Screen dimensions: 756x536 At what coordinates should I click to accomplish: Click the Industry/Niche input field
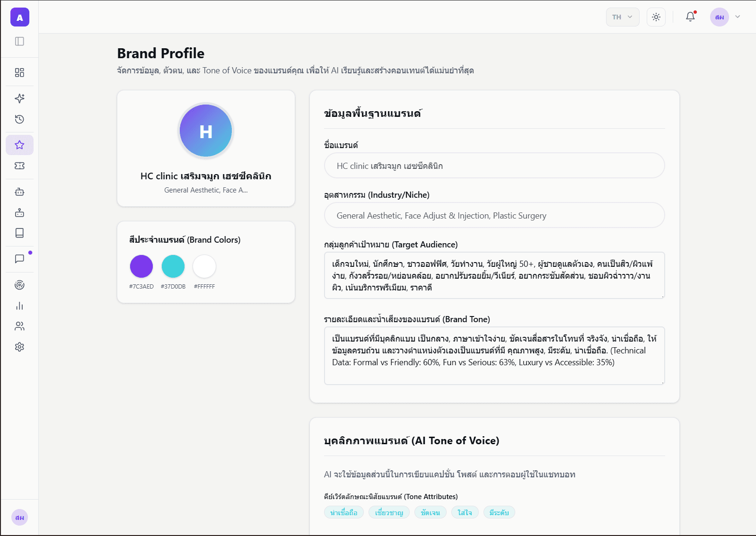point(494,215)
